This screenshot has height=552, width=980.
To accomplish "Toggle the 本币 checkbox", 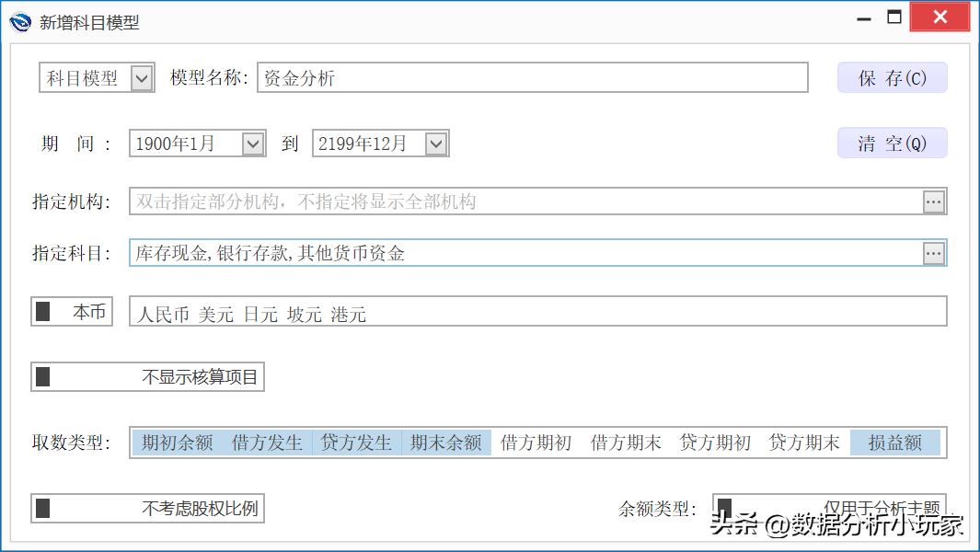I will [42, 311].
